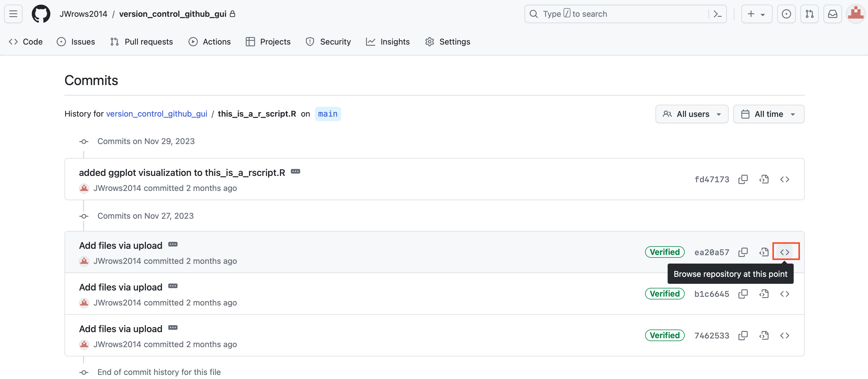Image resolution: width=868 pixels, height=379 pixels.
Task: Open version_control_github_gui breadcrumb link
Action: click(156, 114)
